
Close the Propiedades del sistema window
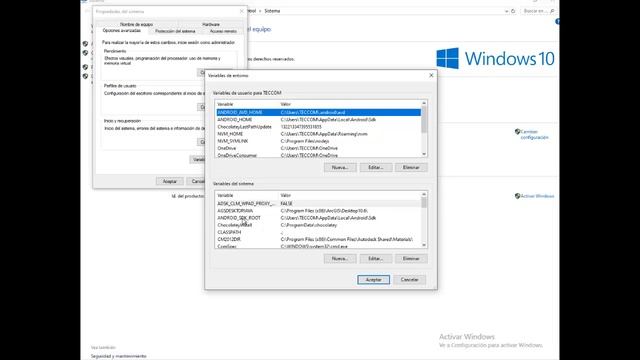(242, 11)
